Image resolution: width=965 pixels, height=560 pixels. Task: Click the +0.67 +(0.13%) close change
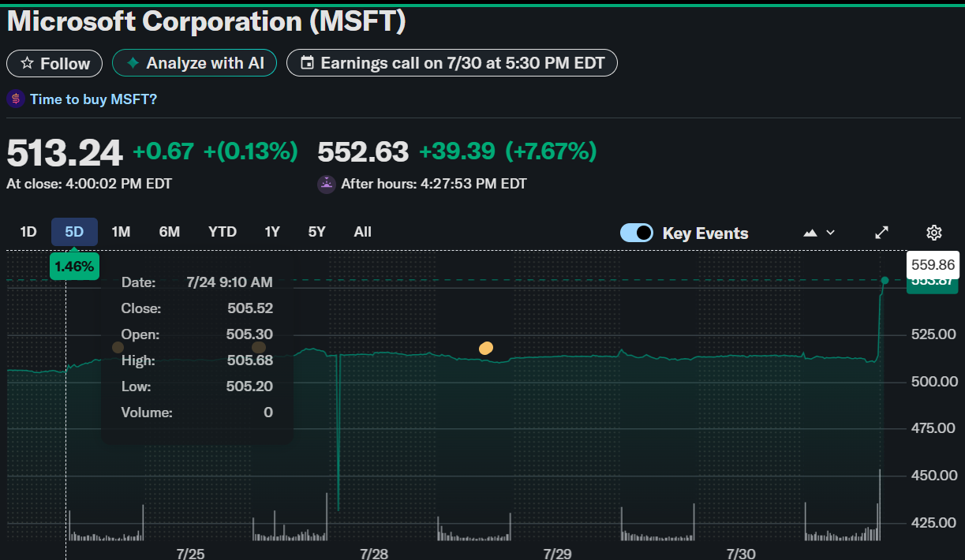pyautogui.click(x=215, y=151)
